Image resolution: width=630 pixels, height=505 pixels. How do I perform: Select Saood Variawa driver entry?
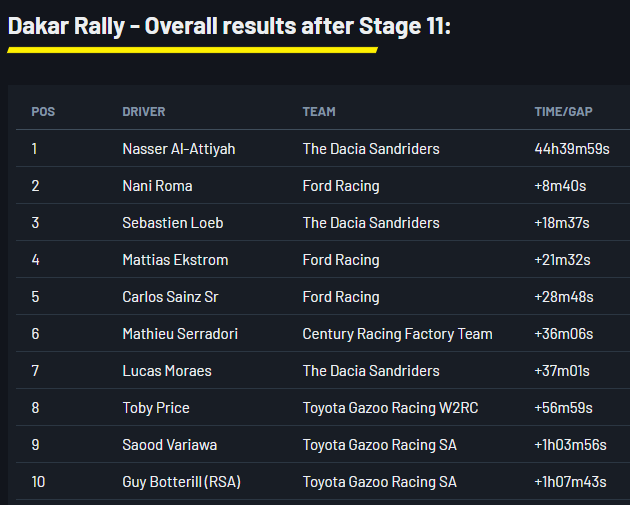169,445
